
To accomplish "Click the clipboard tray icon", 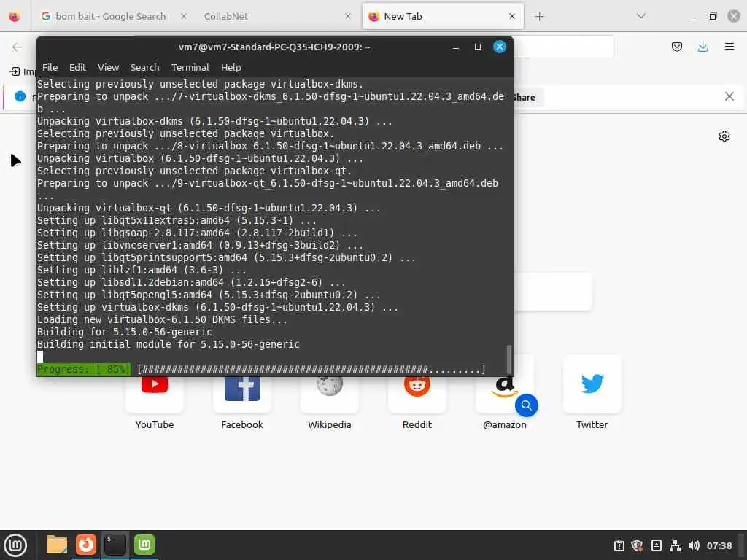I will [x=619, y=545].
